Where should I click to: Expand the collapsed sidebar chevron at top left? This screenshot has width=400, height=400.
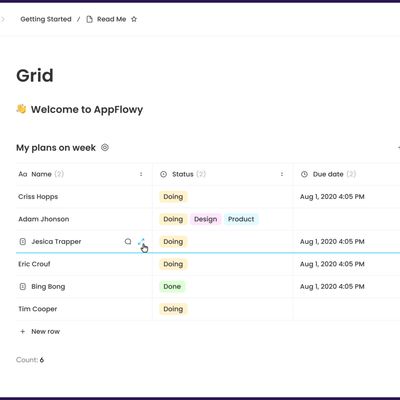3,19
